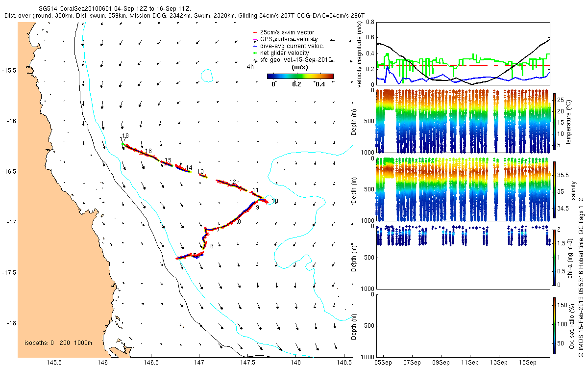
Task: Click the '35.5' tick on the salinity colorbar
Action: [563, 175]
